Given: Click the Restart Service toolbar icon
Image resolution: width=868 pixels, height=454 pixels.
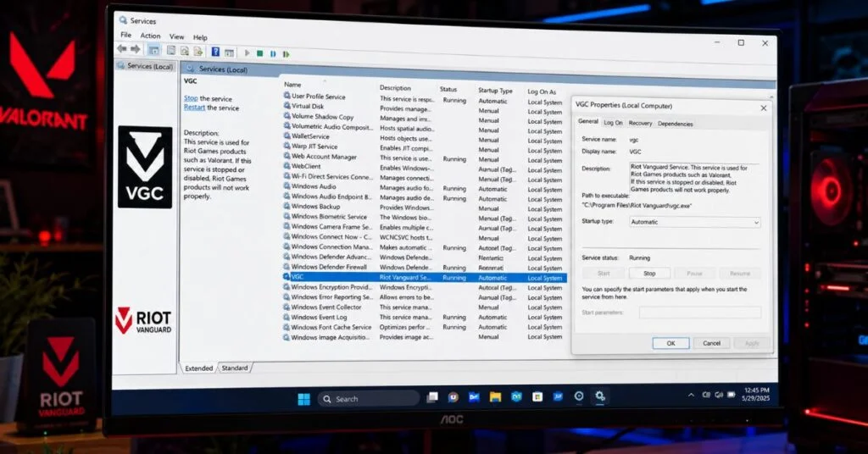Looking at the screenshot, I should pyautogui.click(x=287, y=54).
